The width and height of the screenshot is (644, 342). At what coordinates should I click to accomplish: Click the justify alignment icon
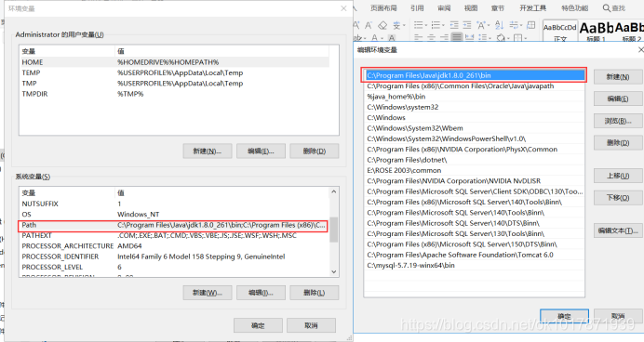tap(457, 37)
